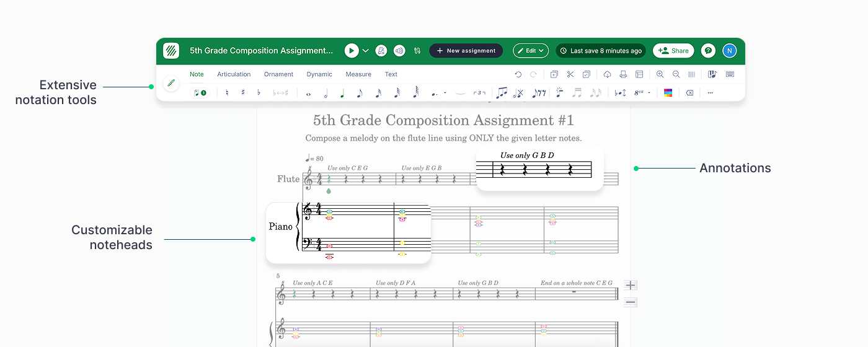Click the scissors cut icon
The height and width of the screenshot is (347, 868).
click(570, 74)
